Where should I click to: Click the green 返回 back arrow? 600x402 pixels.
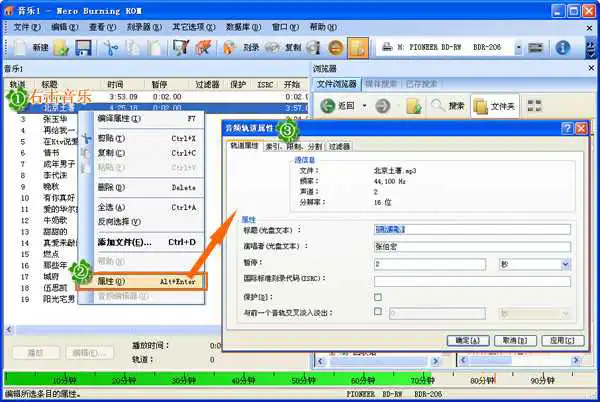click(x=328, y=106)
